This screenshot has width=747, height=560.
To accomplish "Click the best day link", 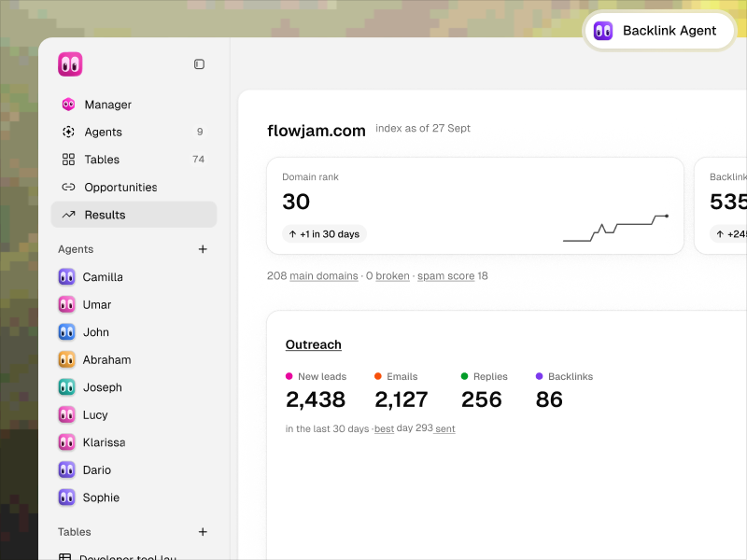I will coord(384,428).
